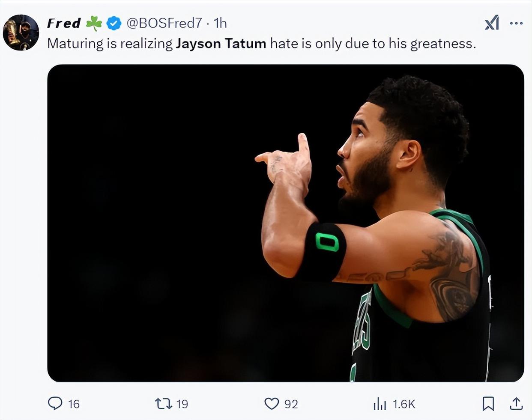Click the shamrock emoji beside Fred
The height and width of the screenshot is (420, 532).
click(x=94, y=23)
